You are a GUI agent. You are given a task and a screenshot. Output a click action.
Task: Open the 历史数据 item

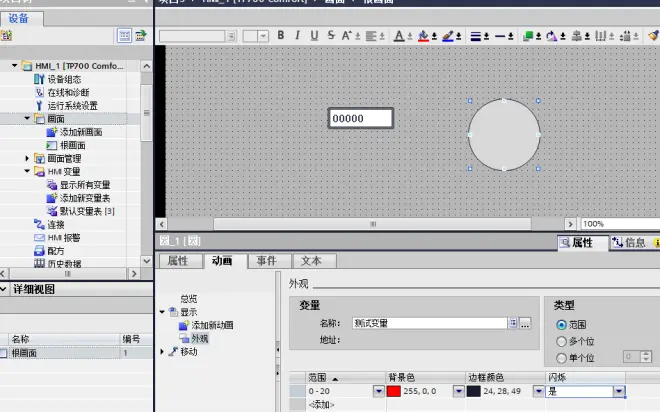(64, 263)
